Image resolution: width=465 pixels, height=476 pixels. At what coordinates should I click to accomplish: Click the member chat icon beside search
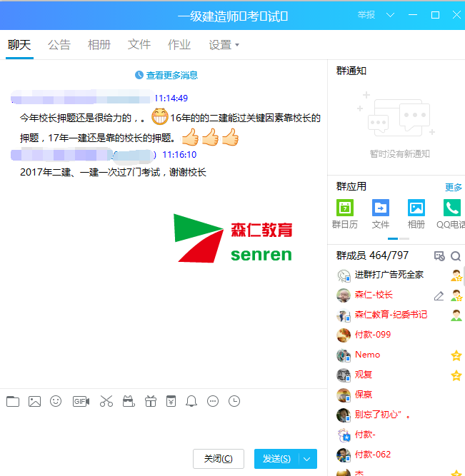tap(439, 256)
